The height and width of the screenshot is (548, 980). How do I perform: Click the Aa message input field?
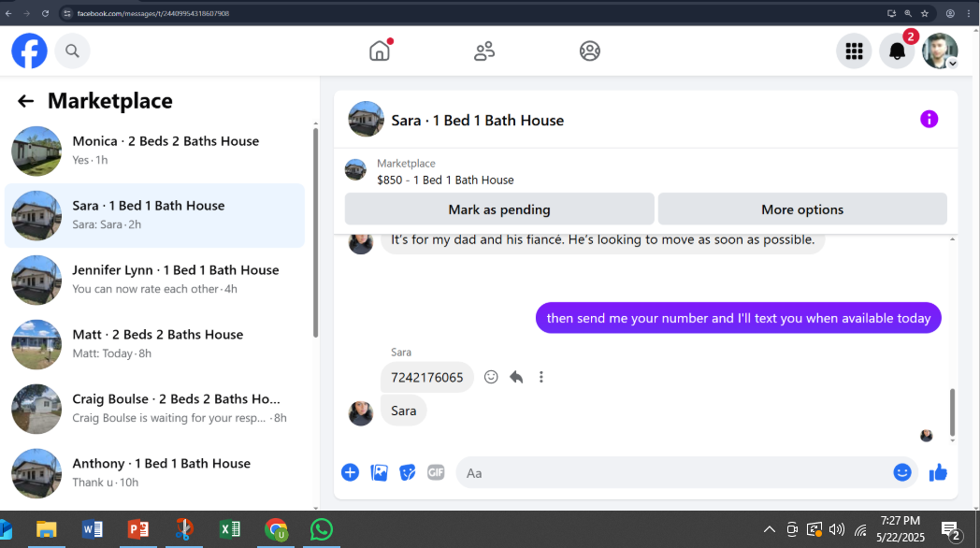pos(675,473)
